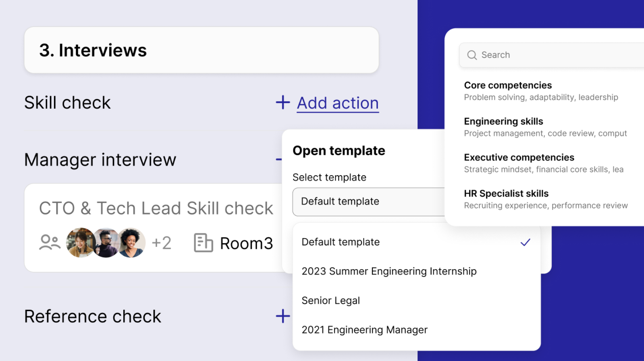
Task: Click the interviewers people icon
Action: pyautogui.click(x=50, y=243)
